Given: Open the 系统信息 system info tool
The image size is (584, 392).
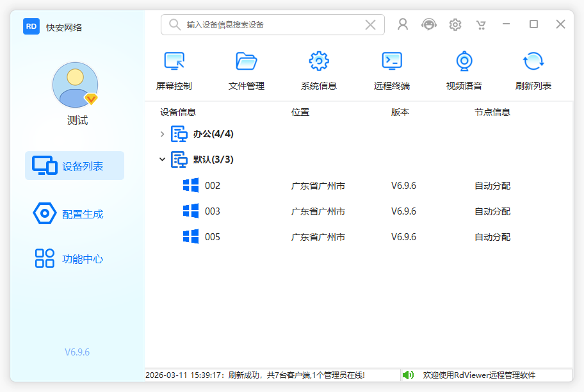Looking at the screenshot, I should pyautogui.click(x=319, y=62).
